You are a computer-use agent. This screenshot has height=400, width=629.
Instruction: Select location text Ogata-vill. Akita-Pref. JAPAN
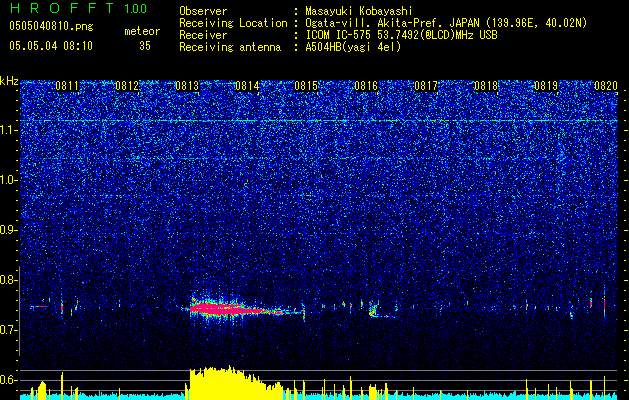tap(392, 23)
